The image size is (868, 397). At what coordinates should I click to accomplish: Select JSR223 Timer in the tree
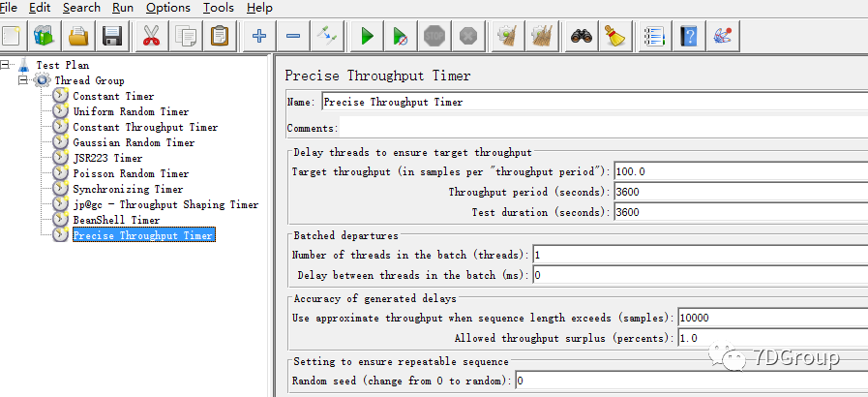(108, 159)
